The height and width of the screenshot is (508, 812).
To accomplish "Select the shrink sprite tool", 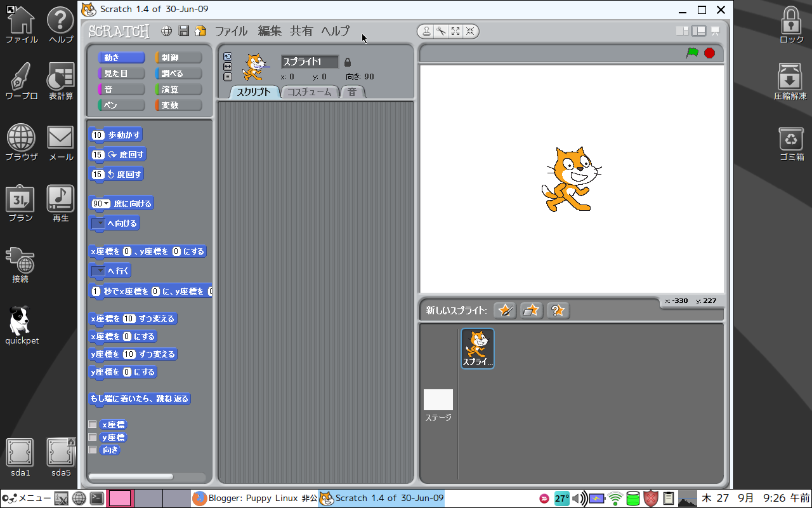I will pyautogui.click(x=470, y=31).
